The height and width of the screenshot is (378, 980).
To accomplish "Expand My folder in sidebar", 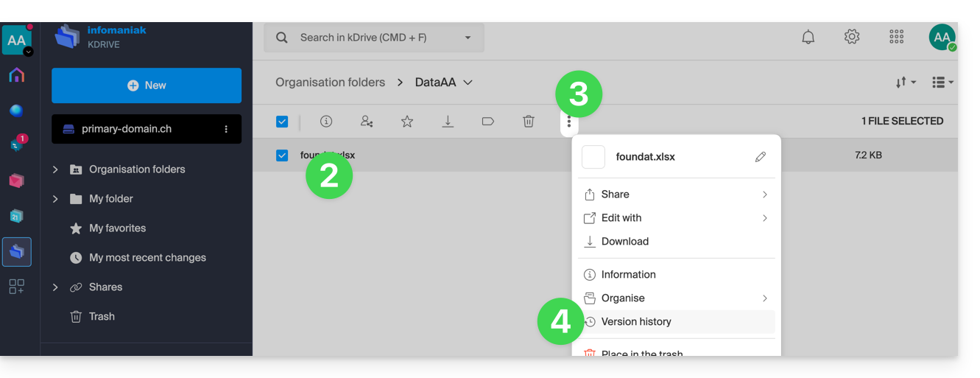I will 55,199.
